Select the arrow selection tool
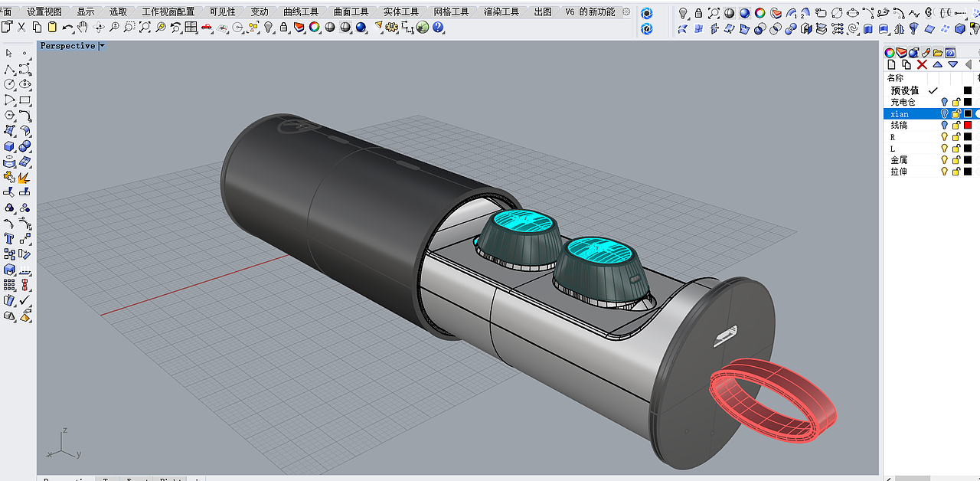Screen dimensions: 980x481 tap(7, 53)
